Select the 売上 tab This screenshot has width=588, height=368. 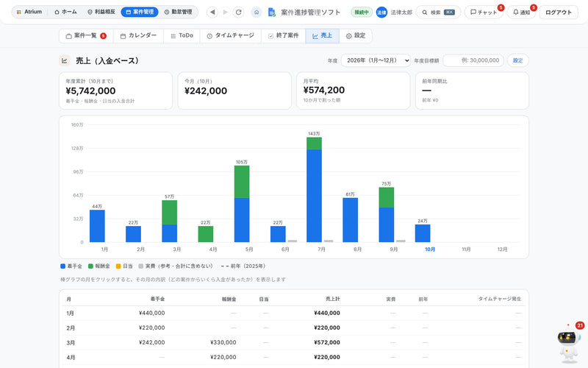coord(322,35)
